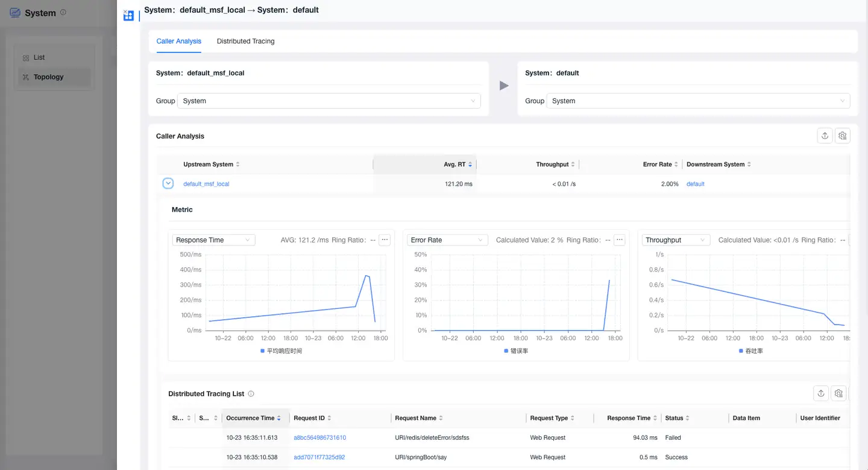
Task: Toggle the 平均响应时间 legend series
Action: point(281,351)
